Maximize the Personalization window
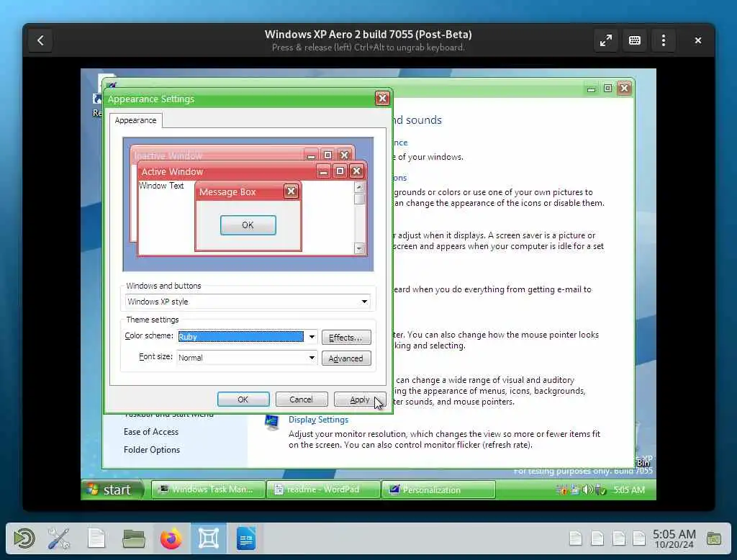This screenshot has height=560, width=737. coord(607,89)
